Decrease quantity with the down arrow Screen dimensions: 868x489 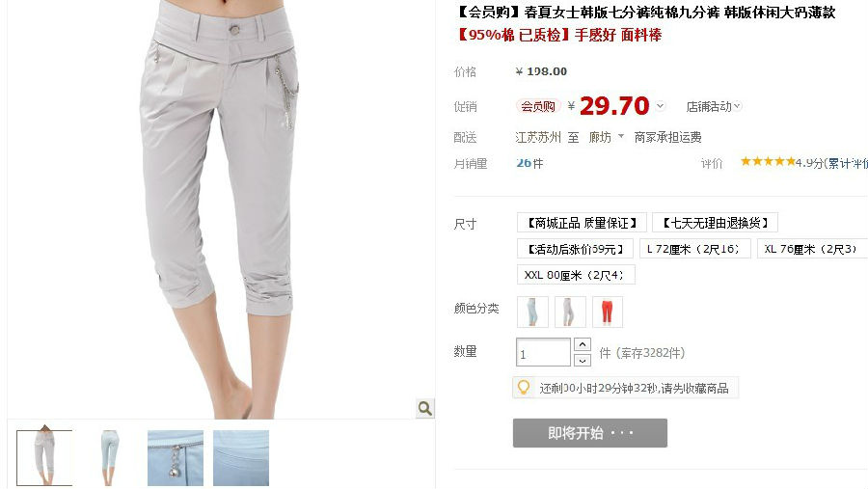tap(582, 361)
